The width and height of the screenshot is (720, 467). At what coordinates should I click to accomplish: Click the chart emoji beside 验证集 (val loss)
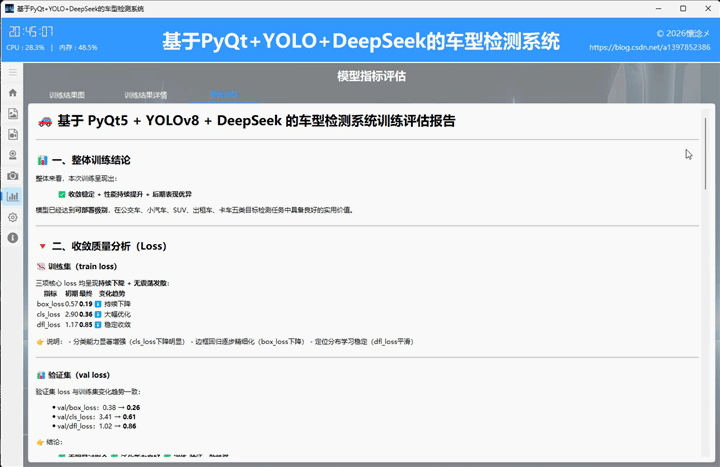click(41, 375)
